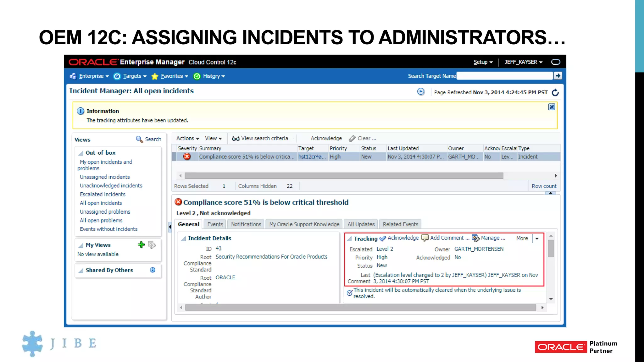The image size is (644, 362).
Task: Close the Information message box
Action: (552, 107)
